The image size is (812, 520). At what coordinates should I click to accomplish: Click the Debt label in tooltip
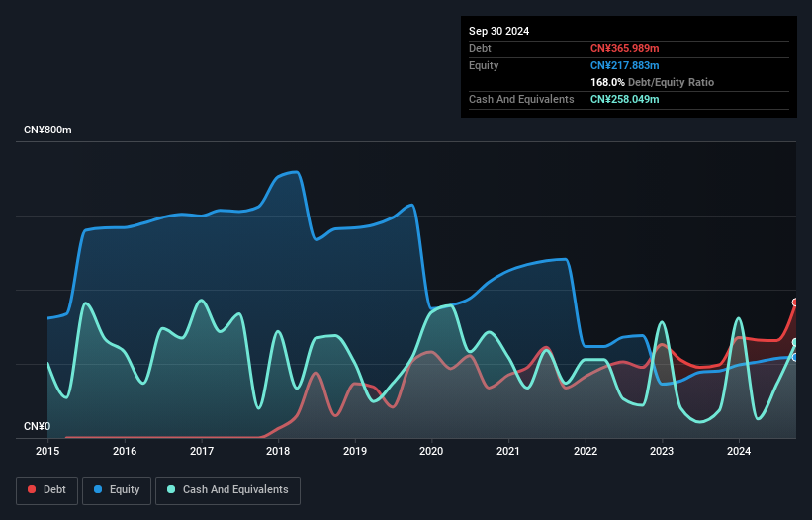[x=480, y=48]
